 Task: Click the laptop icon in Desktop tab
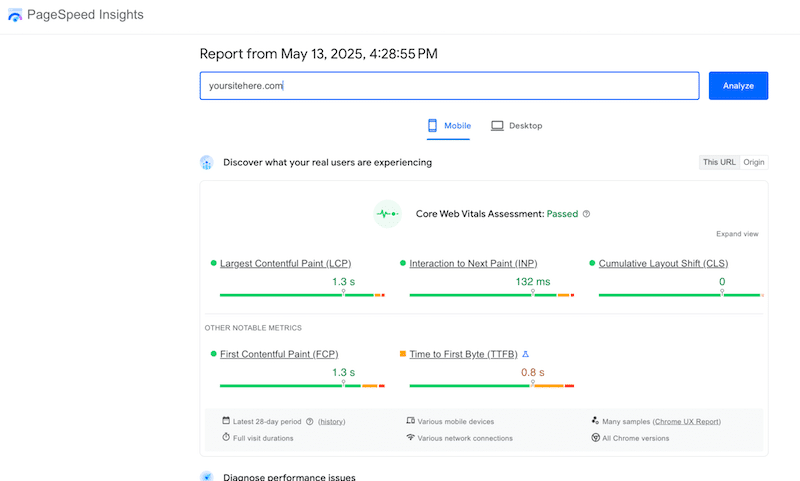497,125
